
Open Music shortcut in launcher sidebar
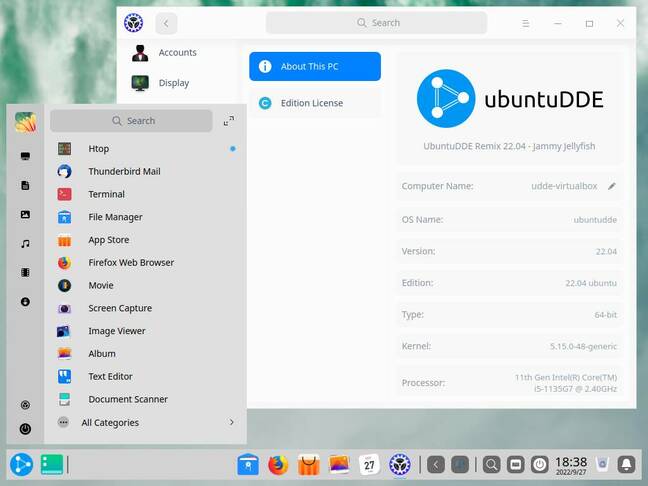pyautogui.click(x=25, y=243)
